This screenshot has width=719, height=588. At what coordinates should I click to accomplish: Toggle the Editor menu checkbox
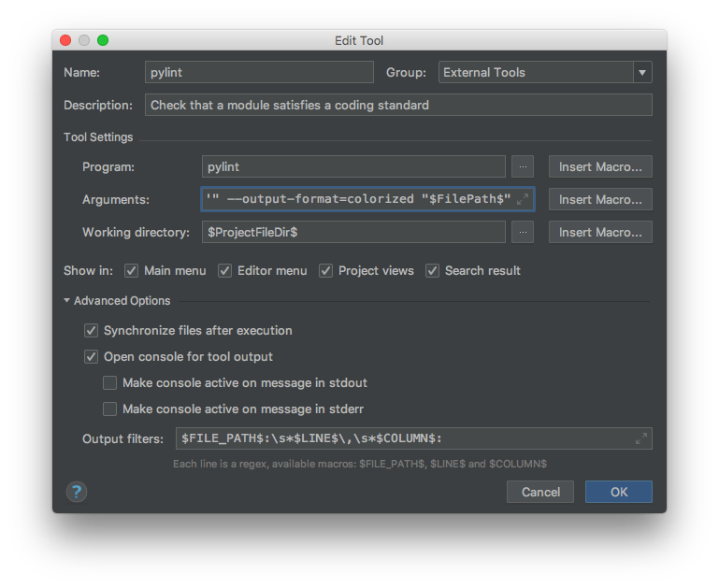(224, 271)
